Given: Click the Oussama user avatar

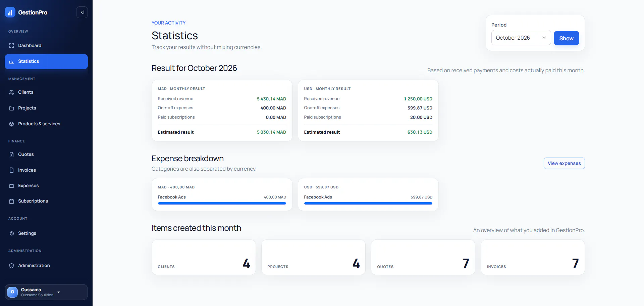Looking at the screenshot, I should [x=12, y=292].
